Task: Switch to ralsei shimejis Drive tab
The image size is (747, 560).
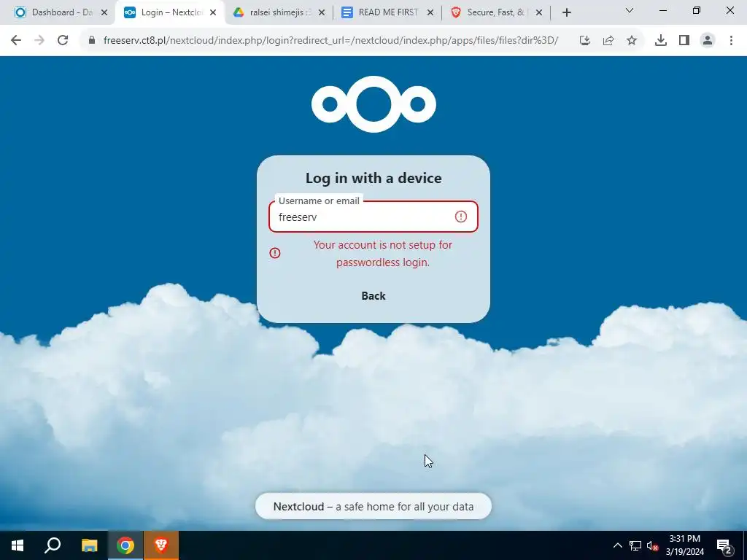Action: coord(278,12)
